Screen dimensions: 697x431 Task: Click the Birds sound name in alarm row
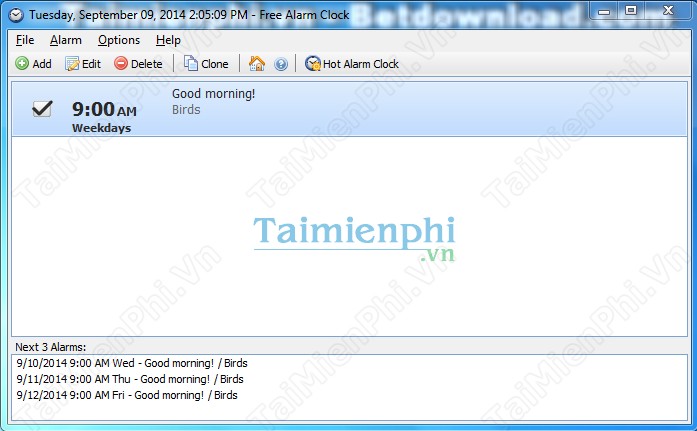(186, 110)
